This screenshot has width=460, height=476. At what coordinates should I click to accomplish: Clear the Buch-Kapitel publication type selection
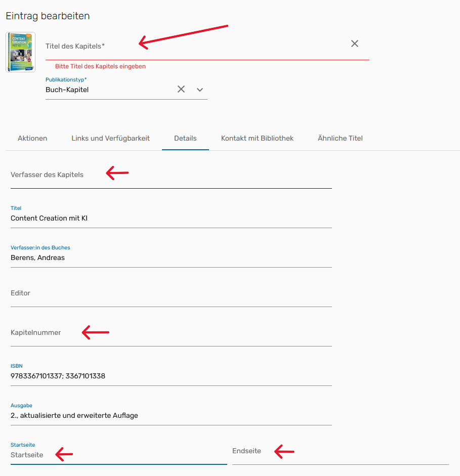coord(181,89)
